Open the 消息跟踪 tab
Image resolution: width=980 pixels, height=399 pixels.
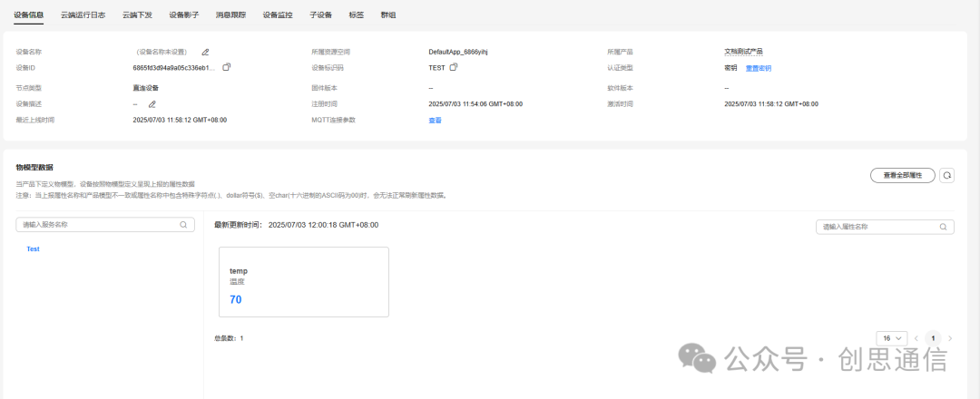coord(230,15)
